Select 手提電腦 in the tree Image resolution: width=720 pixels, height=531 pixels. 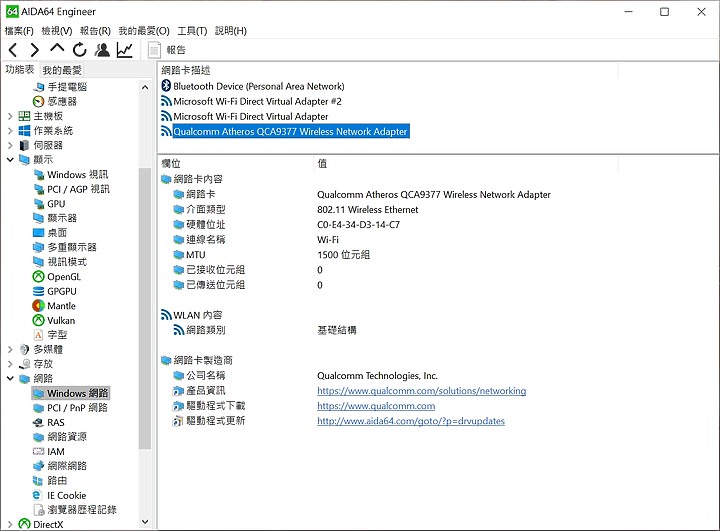point(60,87)
